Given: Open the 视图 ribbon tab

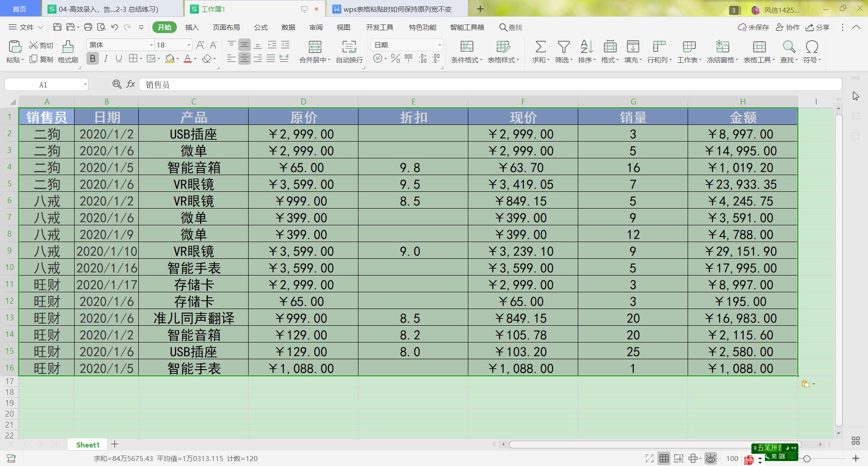Looking at the screenshot, I should click(x=343, y=27).
